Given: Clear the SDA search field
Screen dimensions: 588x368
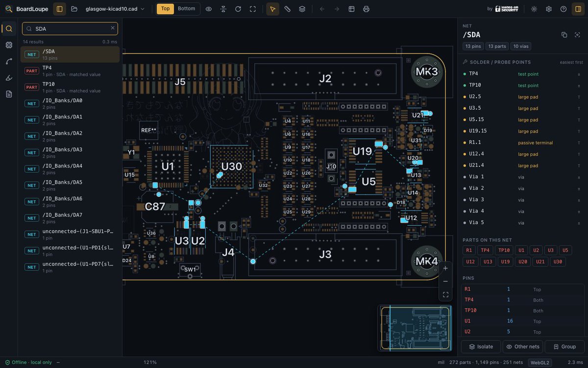Looking at the screenshot, I should (113, 28).
